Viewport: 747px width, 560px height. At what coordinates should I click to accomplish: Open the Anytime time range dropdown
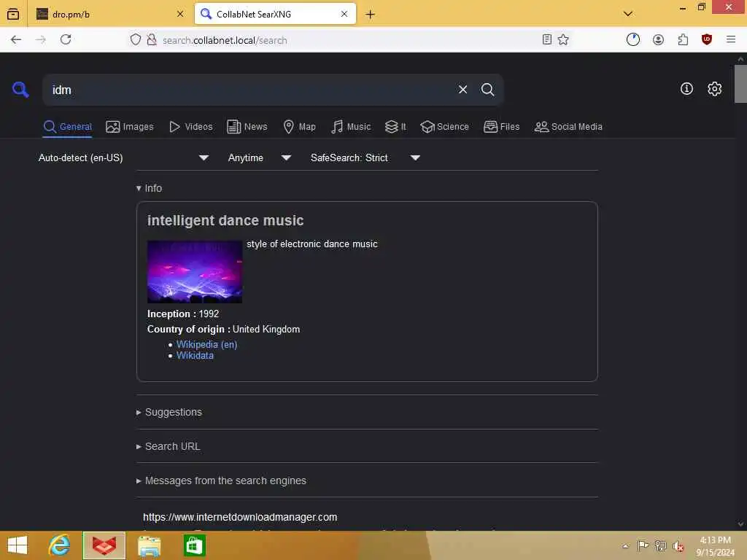click(x=260, y=157)
